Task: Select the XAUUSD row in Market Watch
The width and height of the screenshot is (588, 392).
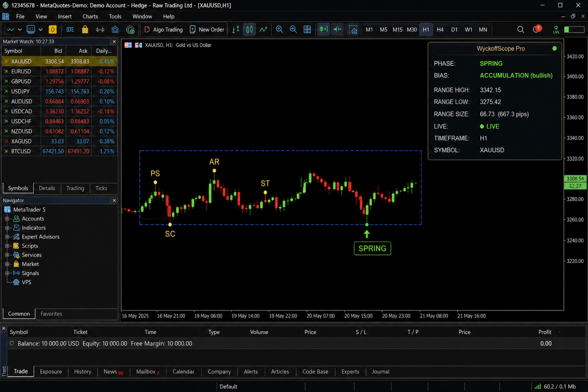Action: pos(59,61)
